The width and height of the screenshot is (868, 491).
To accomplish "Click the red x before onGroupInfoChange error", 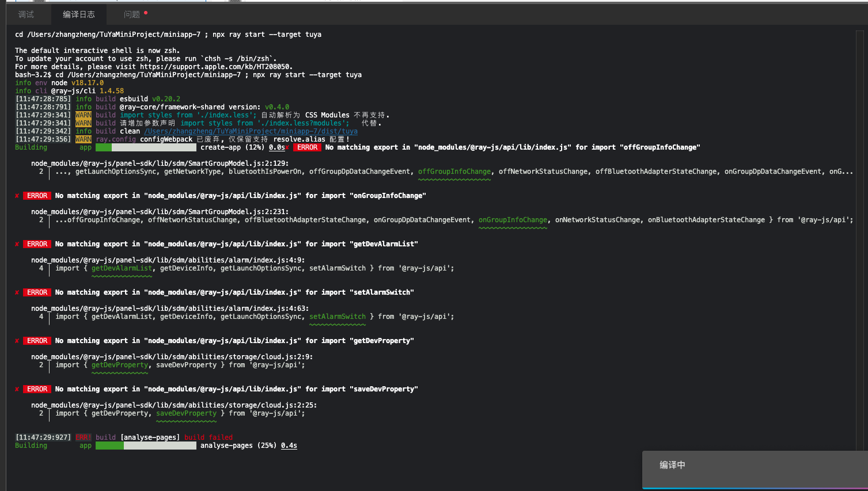I will [17, 196].
